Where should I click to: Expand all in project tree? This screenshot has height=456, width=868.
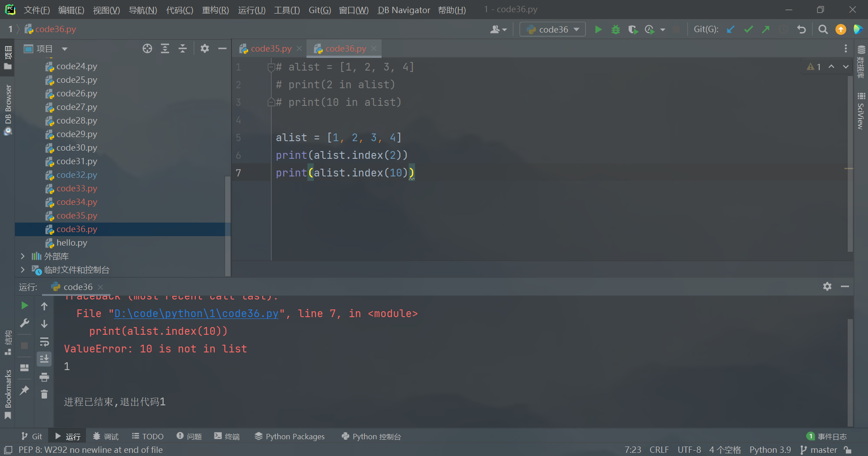point(165,48)
